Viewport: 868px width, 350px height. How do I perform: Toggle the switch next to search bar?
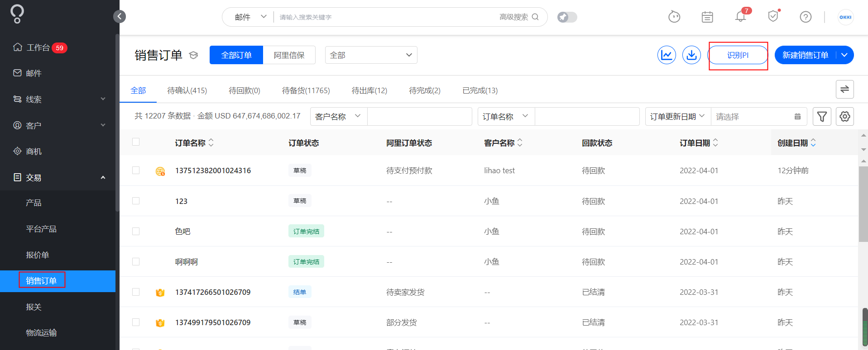tap(567, 17)
